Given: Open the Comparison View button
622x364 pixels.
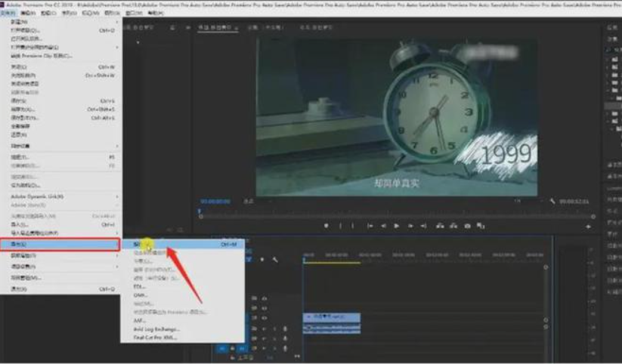Looking at the screenshot, I should (x=481, y=226).
